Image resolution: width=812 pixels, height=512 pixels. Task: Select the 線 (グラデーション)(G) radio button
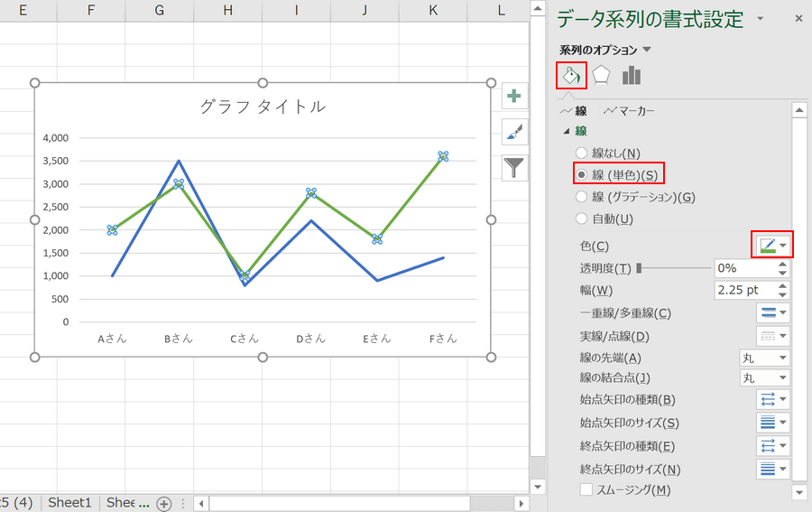[x=582, y=197]
